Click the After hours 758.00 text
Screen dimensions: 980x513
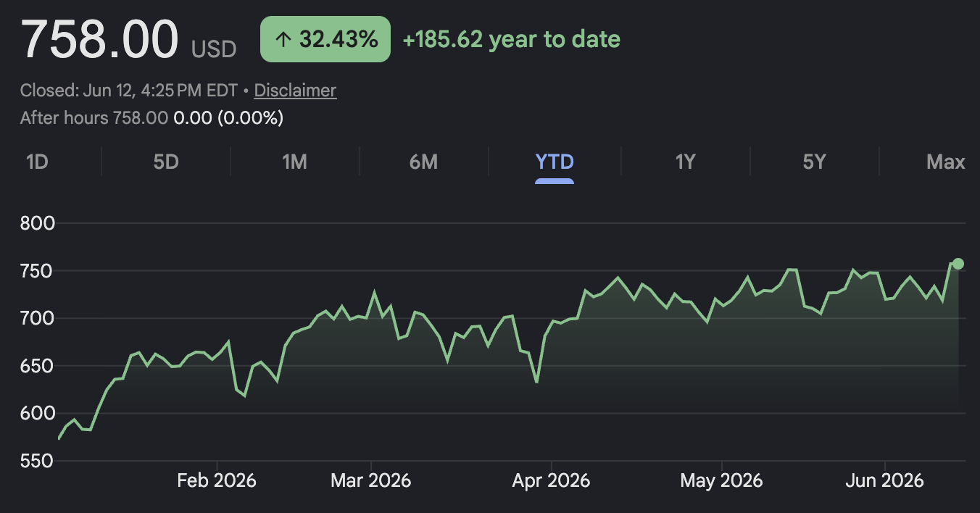pos(94,117)
